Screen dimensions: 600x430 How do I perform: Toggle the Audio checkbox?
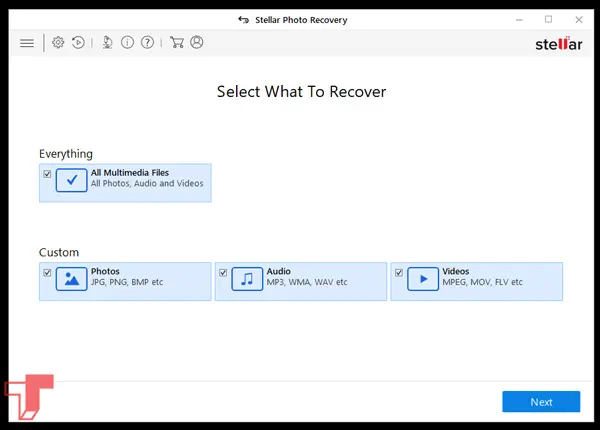point(222,272)
